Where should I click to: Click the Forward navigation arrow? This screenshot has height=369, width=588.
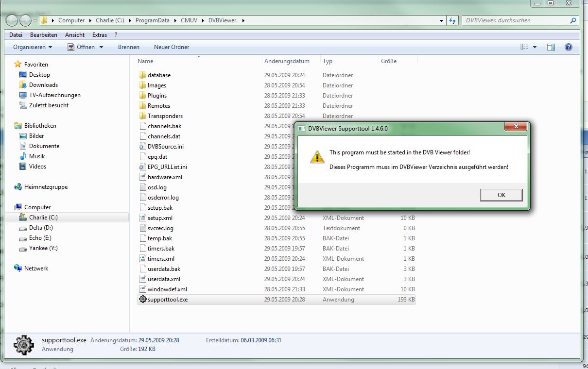pos(25,20)
